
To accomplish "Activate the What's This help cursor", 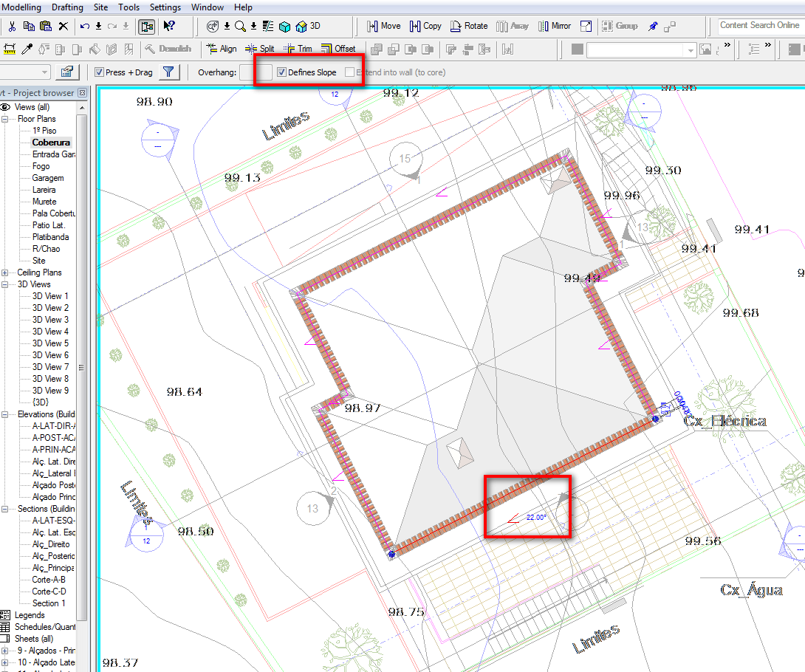I will pyautogui.click(x=169, y=26).
